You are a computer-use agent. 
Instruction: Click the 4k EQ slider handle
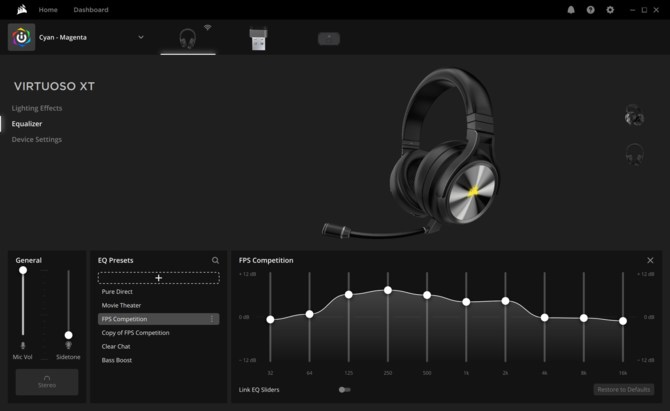(x=544, y=317)
